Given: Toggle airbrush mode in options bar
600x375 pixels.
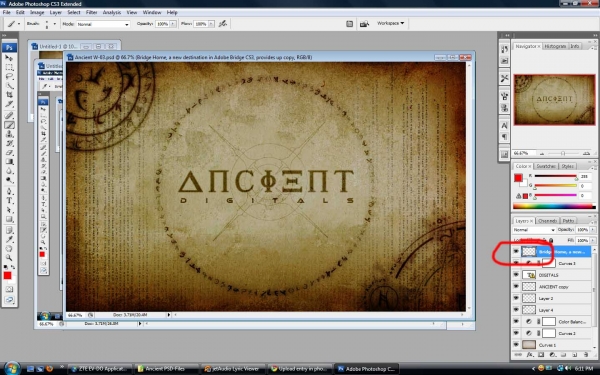Looking at the screenshot, I should (222, 24).
